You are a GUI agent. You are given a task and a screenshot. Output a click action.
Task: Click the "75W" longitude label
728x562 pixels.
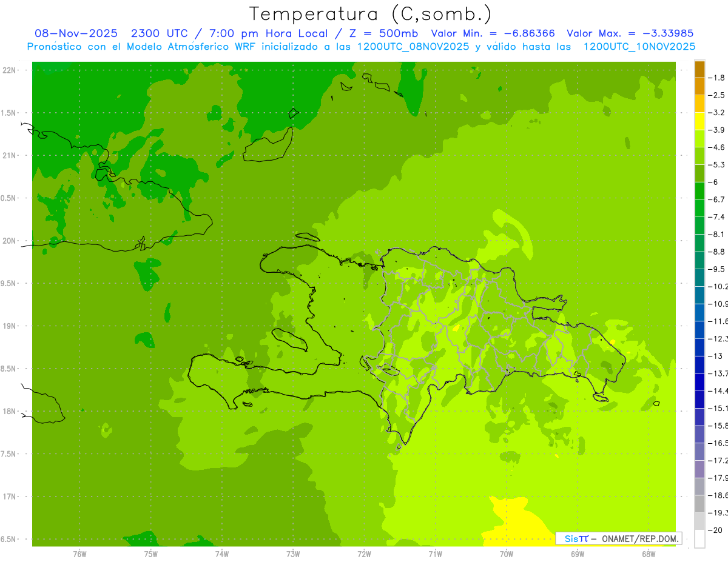coord(151,554)
